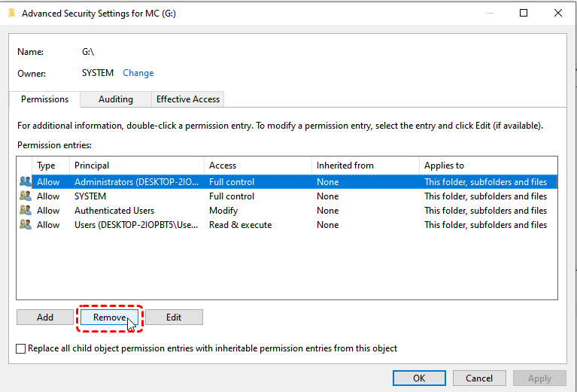The height and width of the screenshot is (392, 577).
Task: Confirm with the OK button
Action: click(419, 378)
